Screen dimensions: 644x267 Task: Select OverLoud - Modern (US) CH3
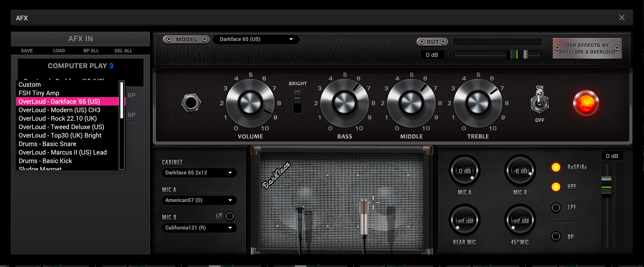67,110
